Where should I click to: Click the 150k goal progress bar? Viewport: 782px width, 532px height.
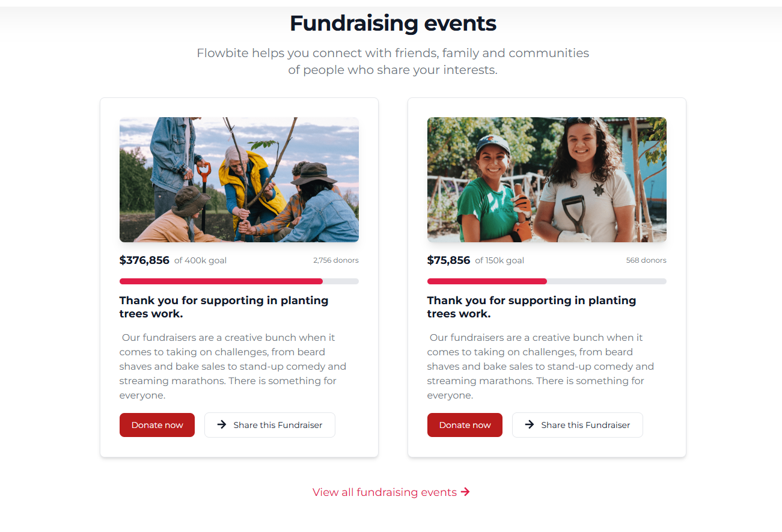pos(546,281)
